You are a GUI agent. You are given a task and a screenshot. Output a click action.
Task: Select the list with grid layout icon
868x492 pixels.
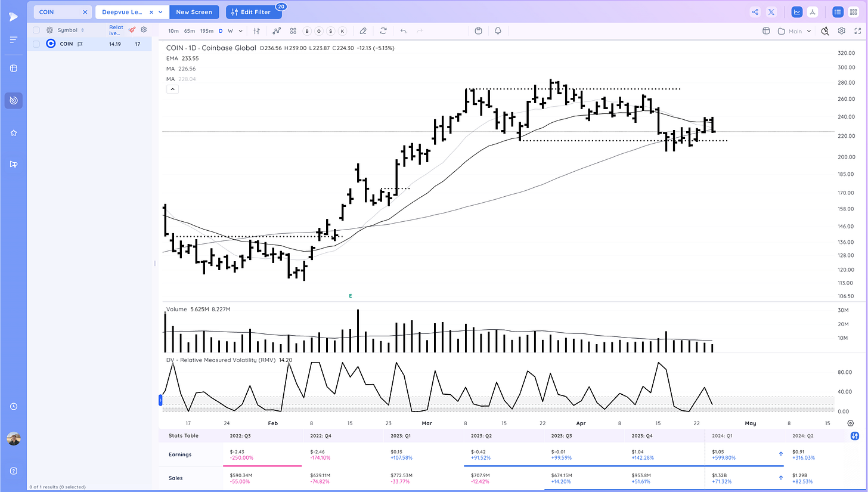coord(854,12)
